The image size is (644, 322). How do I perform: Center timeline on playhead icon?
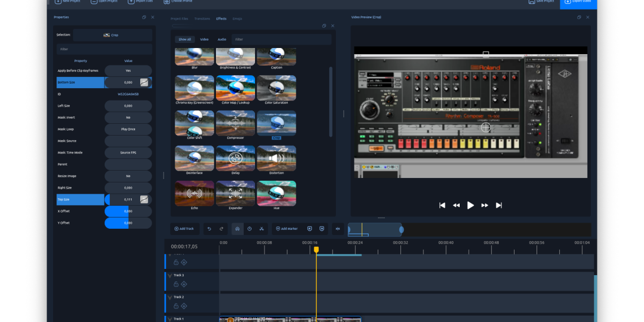click(338, 229)
